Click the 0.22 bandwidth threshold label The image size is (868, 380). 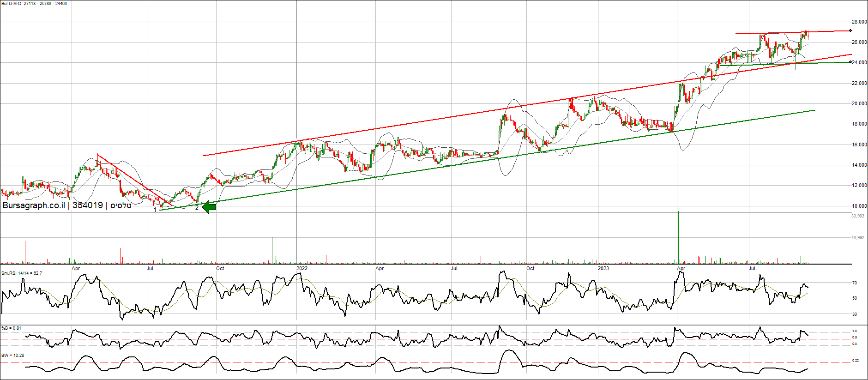point(855,361)
